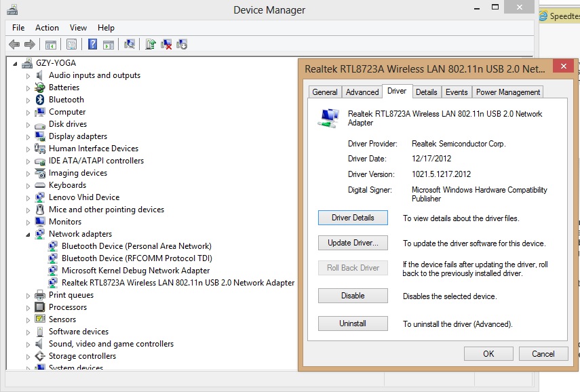
Task: Click the Imaging devices camera icon
Action: click(40, 173)
